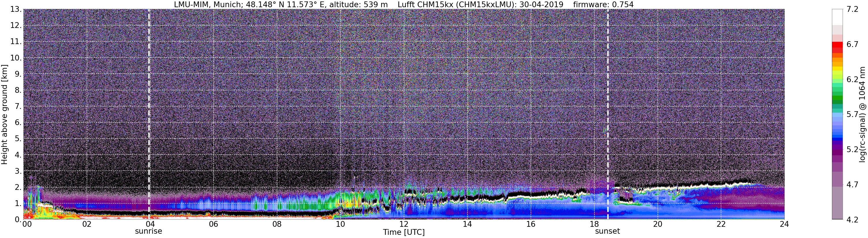Click the colorbar value 5.7
Image resolution: width=868 pixels, height=238 pixels.
click(x=852, y=114)
